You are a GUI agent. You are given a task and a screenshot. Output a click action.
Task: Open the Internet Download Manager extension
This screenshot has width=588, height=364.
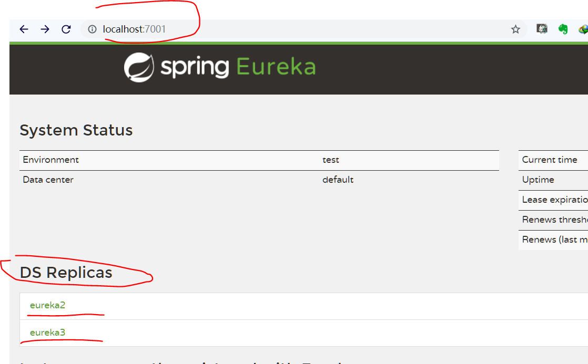pyautogui.click(x=584, y=29)
